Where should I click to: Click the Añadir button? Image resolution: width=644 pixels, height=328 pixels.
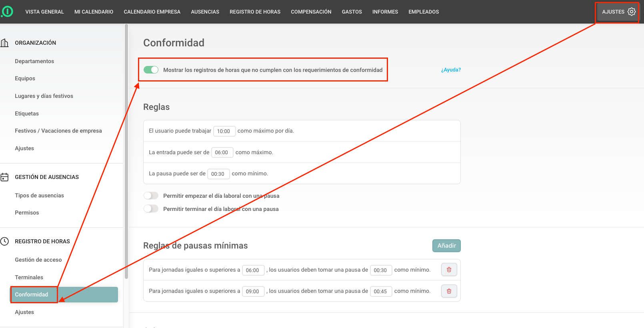pos(446,246)
